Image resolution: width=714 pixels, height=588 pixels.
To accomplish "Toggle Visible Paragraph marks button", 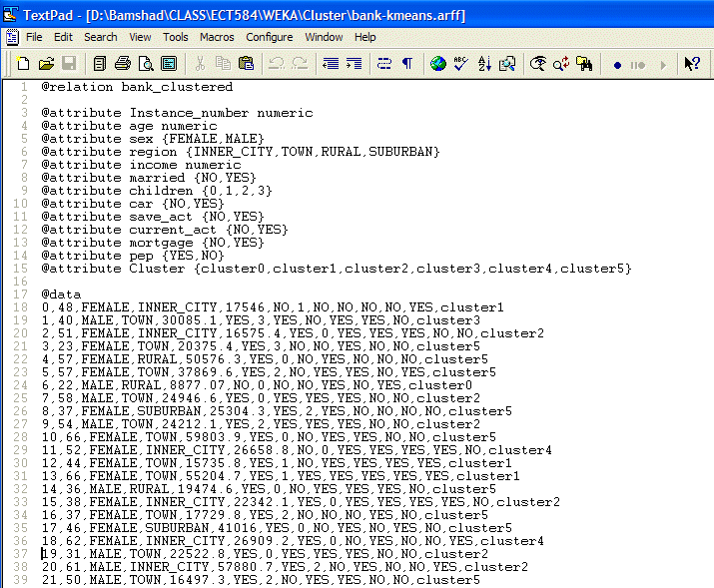I will point(407,64).
